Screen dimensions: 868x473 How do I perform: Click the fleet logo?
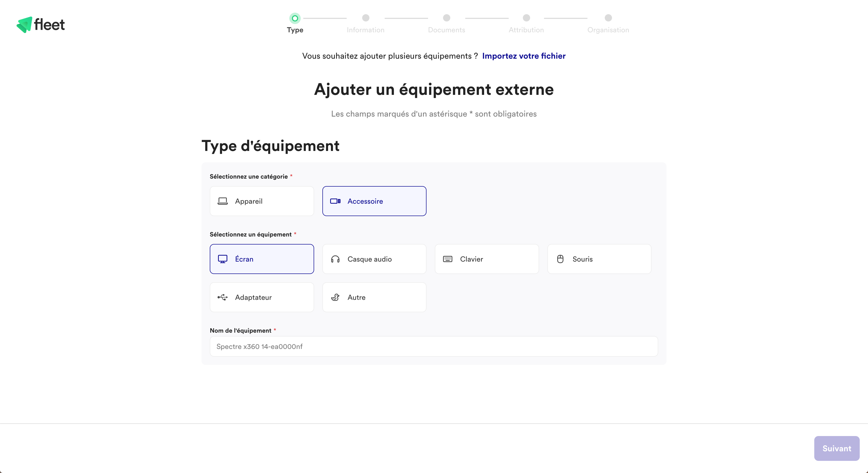41,25
